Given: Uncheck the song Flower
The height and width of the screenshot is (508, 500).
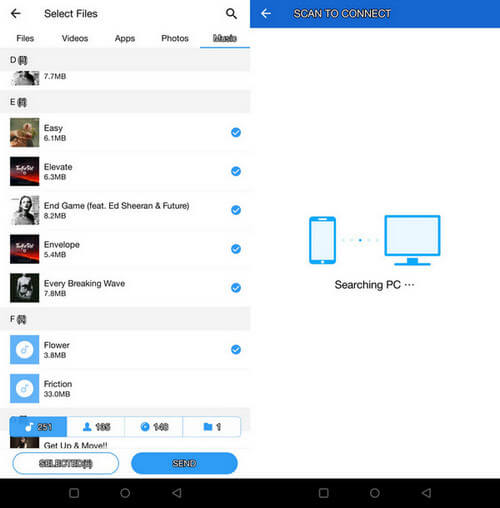Looking at the screenshot, I should (236, 350).
